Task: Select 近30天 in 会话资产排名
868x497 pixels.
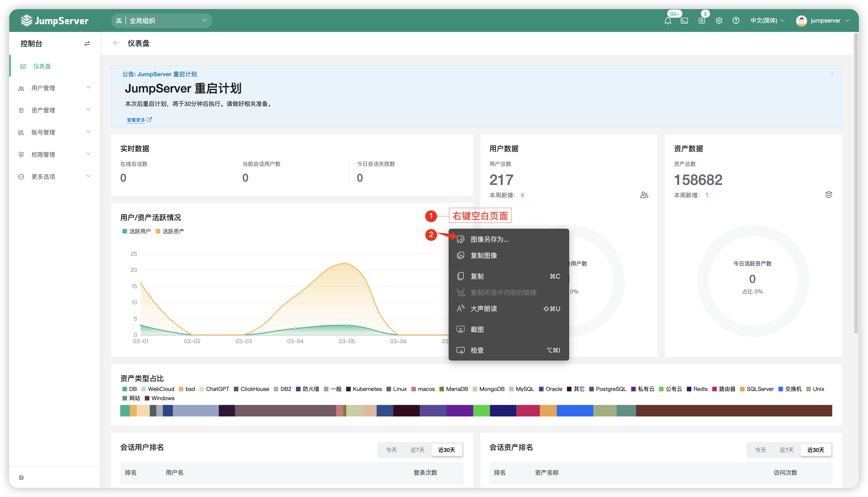Action: 816,450
